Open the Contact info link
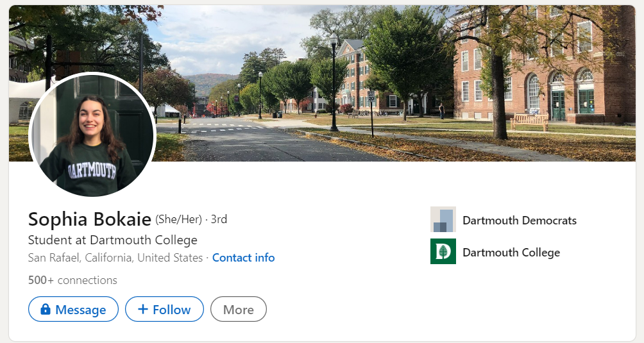Screen dimensions: 644x343 [243, 258]
